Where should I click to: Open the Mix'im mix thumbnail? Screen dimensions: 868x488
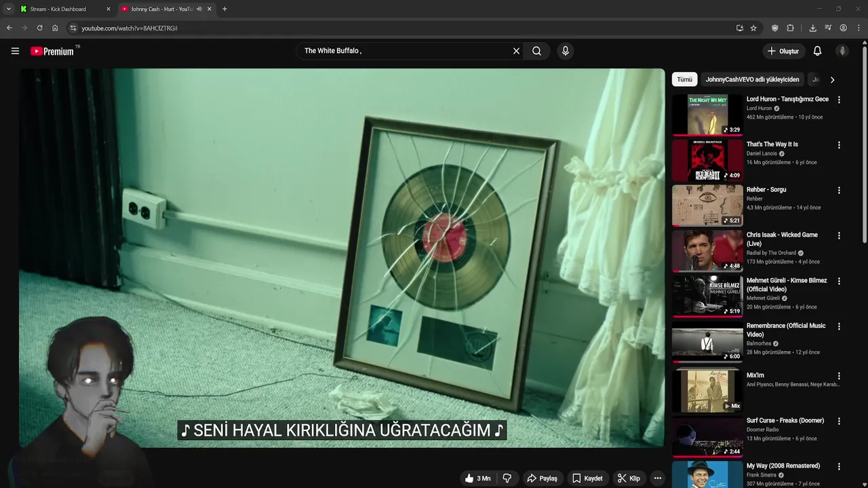pos(707,391)
